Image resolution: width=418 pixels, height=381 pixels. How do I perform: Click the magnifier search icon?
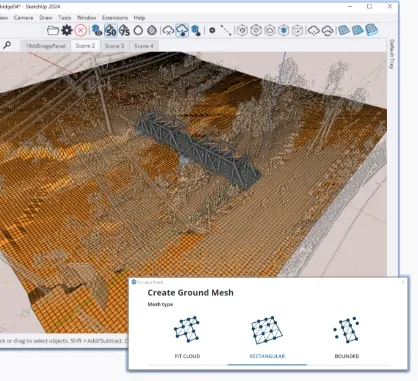pos(7,45)
